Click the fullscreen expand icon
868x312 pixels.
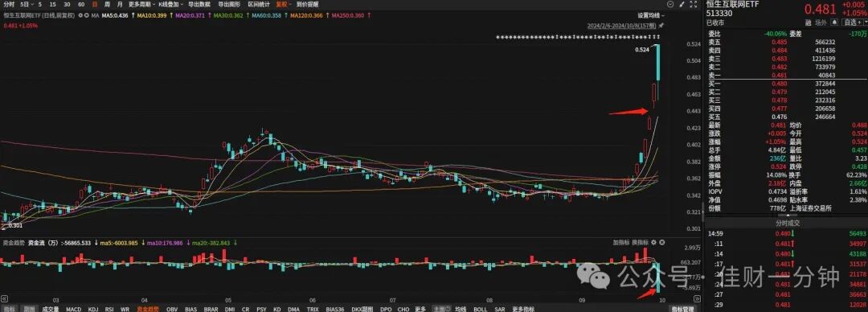pos(694,5)
